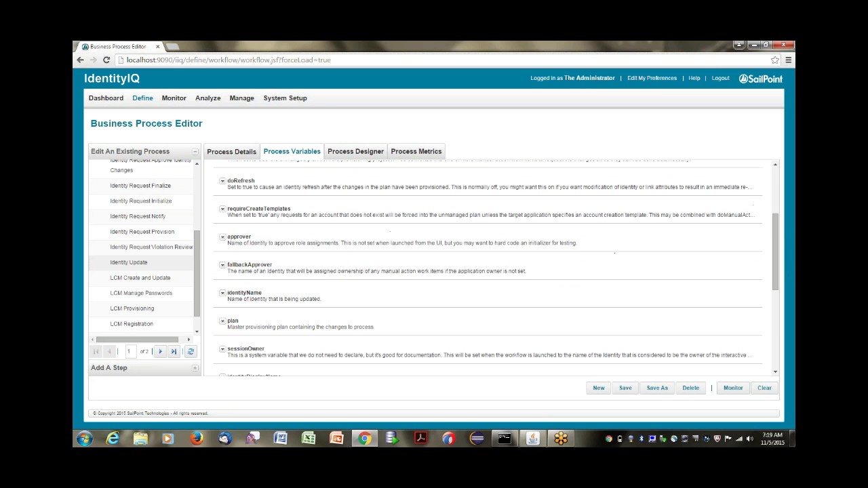
Task: Go to previous page of process list
Action: (108, 351)
